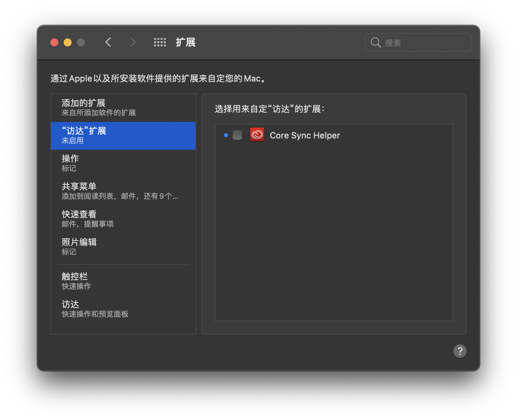Select “访达”扩展 category
517x420 pixels.
(x=123, y=135)
